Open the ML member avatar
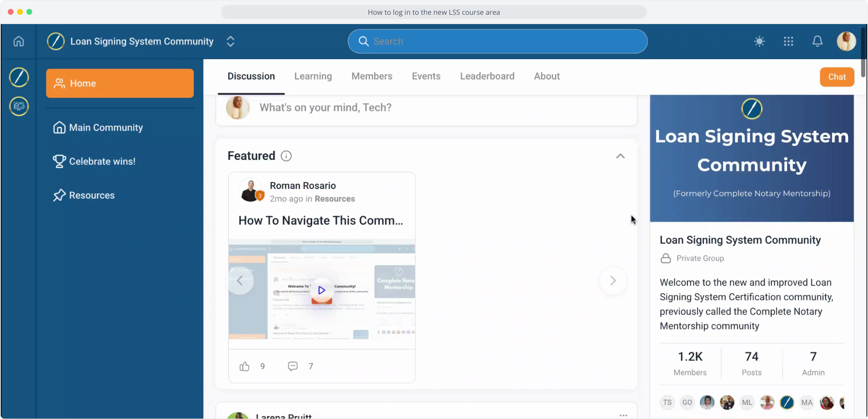The image size is (868, 419). (747, 403)
